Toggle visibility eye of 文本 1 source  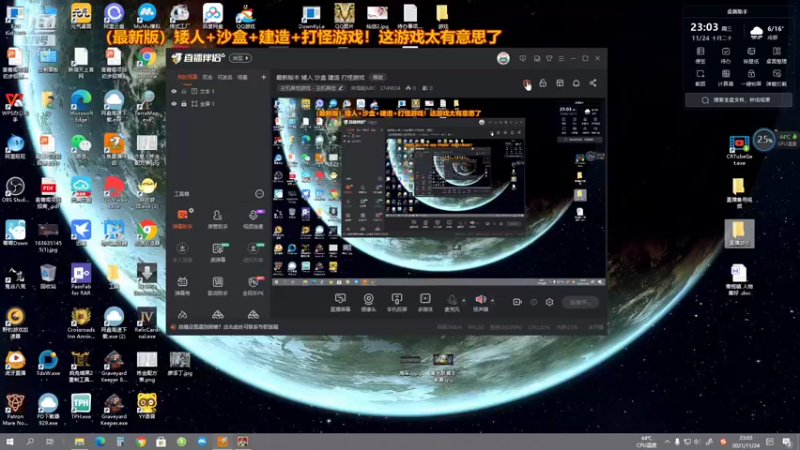pos(174,91)
